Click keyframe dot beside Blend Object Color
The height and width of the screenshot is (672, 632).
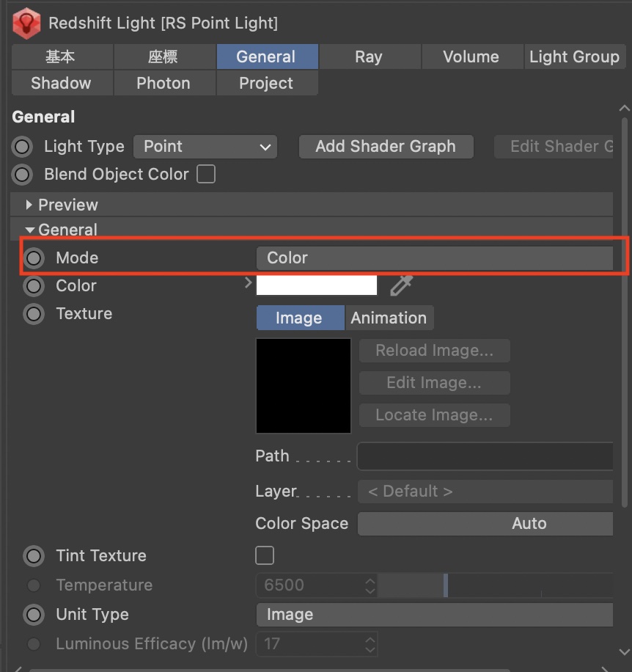(23, 175)
